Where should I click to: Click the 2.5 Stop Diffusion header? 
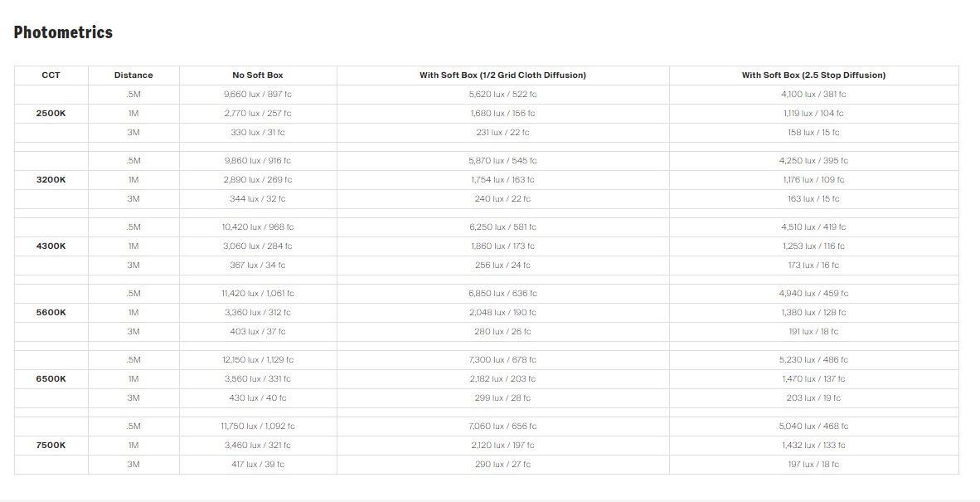(813, 76)
